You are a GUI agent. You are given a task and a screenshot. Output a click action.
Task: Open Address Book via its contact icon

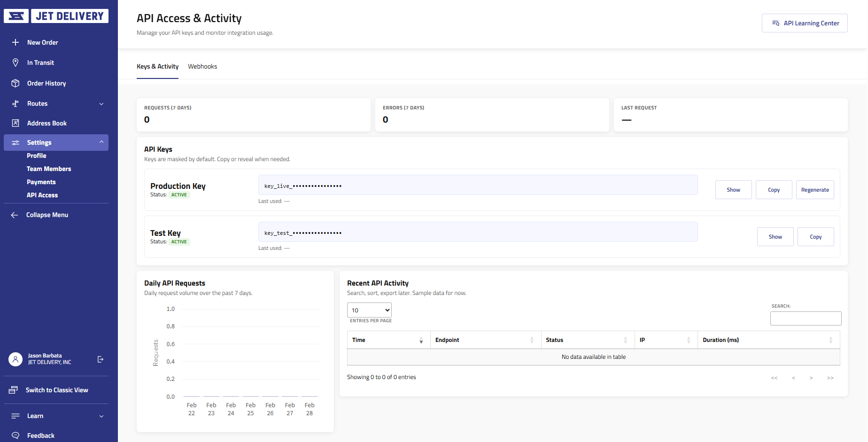coord(15,123)
